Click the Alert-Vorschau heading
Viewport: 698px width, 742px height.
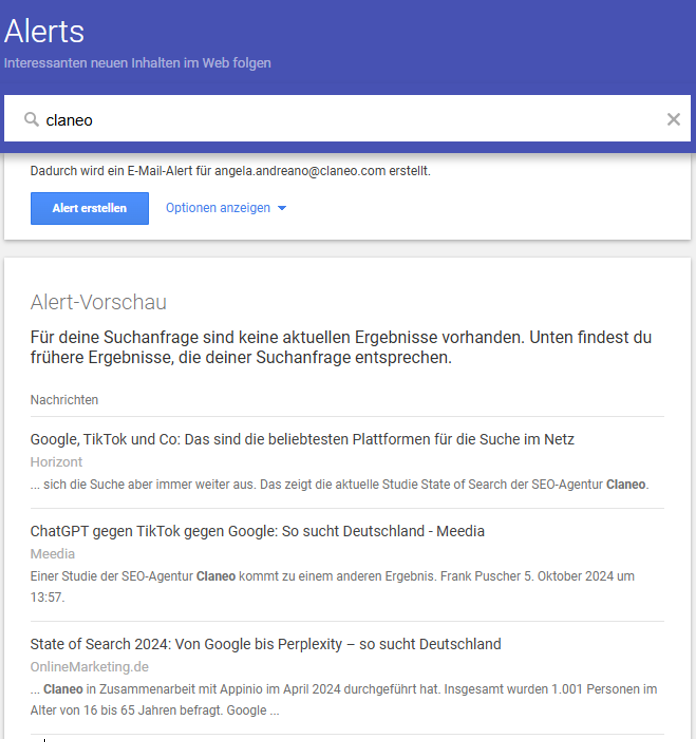click(x=98, y=302)
